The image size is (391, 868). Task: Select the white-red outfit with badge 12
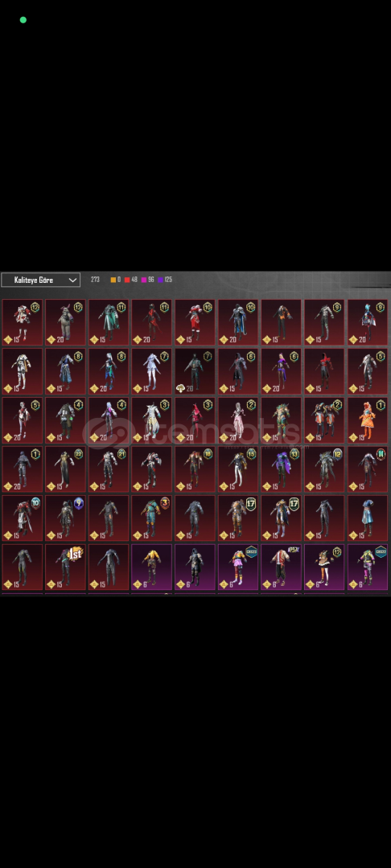click(23, 323)
